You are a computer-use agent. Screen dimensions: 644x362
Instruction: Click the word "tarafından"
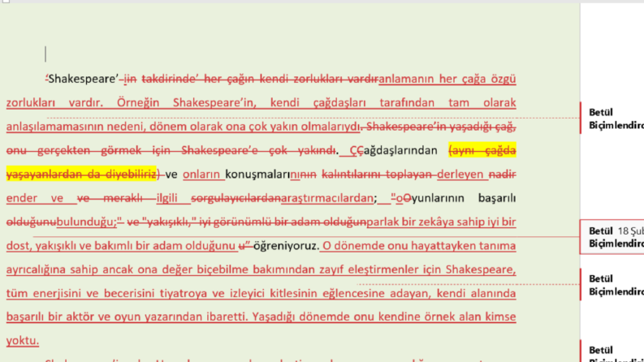407,102
